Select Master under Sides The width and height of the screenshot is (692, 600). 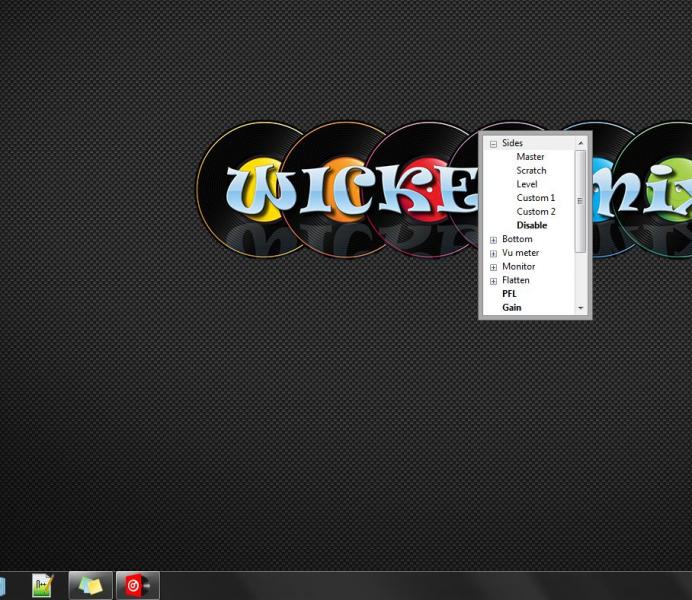(x=530, y=157)
